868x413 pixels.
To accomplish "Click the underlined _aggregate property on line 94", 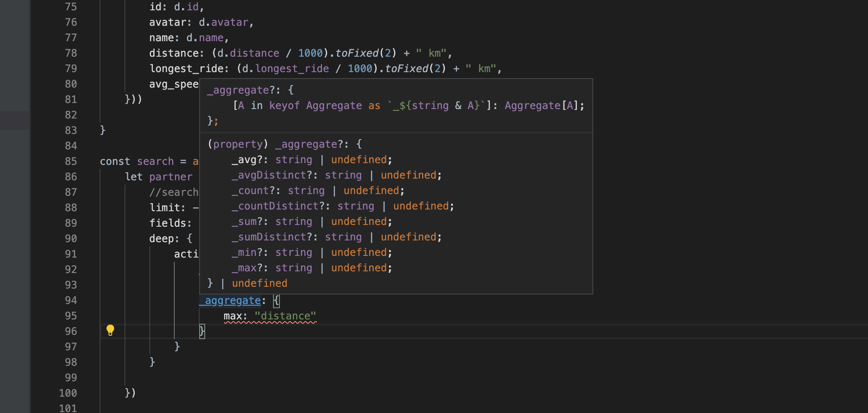I will (230, 301).
